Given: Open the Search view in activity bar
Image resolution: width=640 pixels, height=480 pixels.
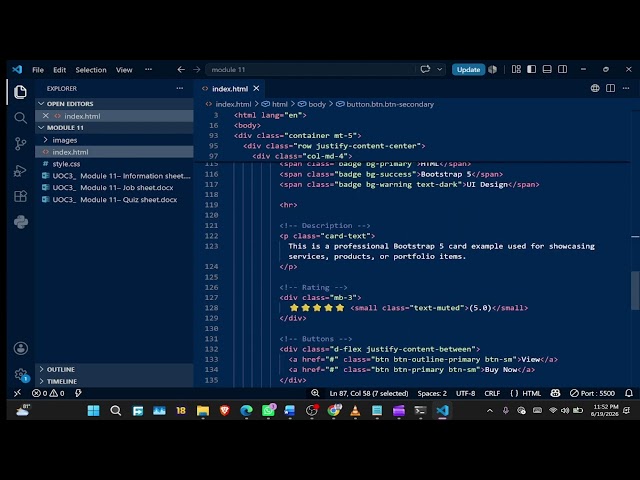Looking at the screenshot, I should [20, 118].
